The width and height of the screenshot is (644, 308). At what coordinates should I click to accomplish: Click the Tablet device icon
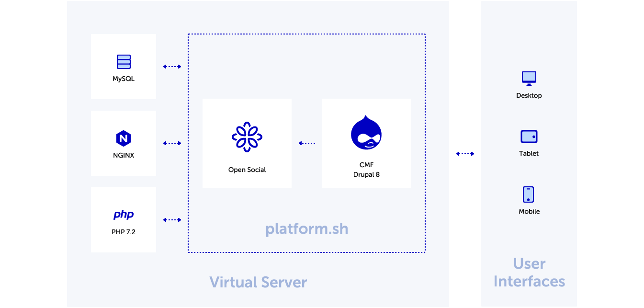tap(529, 137)
